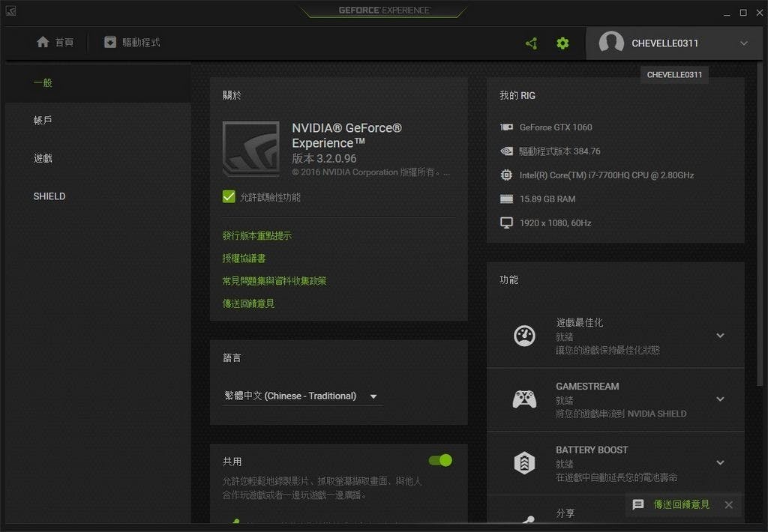The width and height of the screenshot is (768, 532).
Task: Click the home icon beside 首頁
Action: pyautogui.click(x=43, y=42)
